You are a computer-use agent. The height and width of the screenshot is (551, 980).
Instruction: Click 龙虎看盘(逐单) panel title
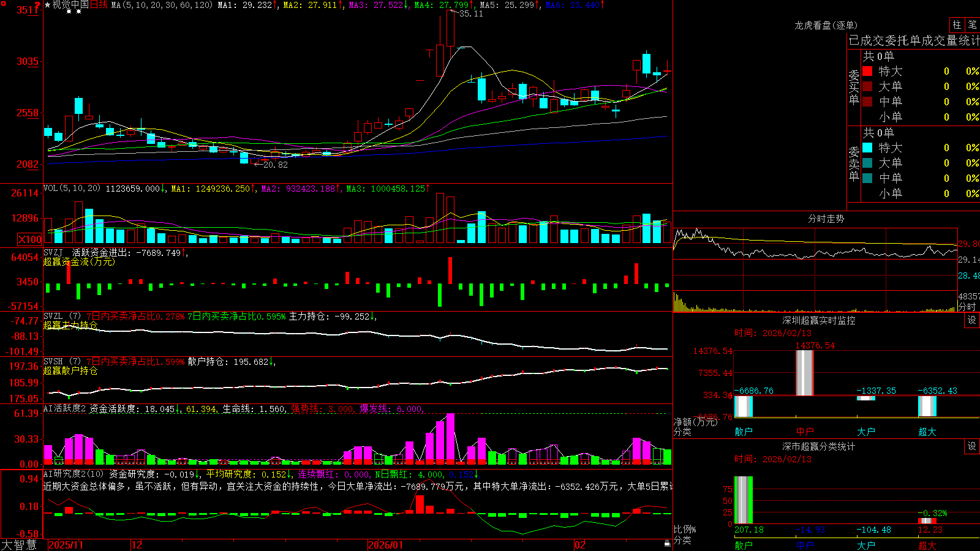[826, 25]
